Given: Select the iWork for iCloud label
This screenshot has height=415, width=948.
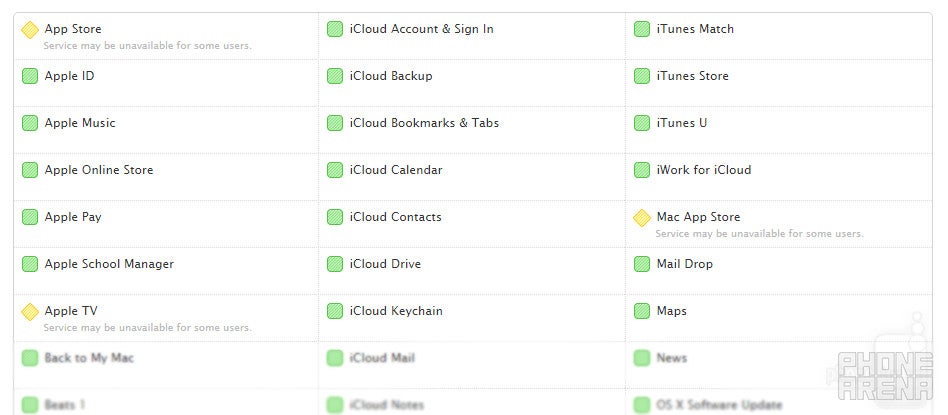Looking at the screenshot, I should [x=704, y=170].
